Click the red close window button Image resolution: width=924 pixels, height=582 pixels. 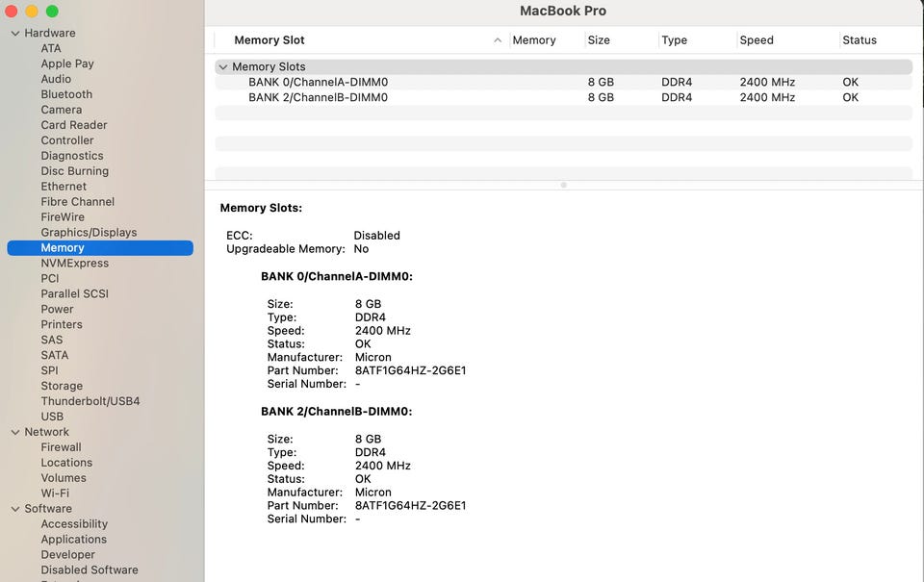coord(12,12)
